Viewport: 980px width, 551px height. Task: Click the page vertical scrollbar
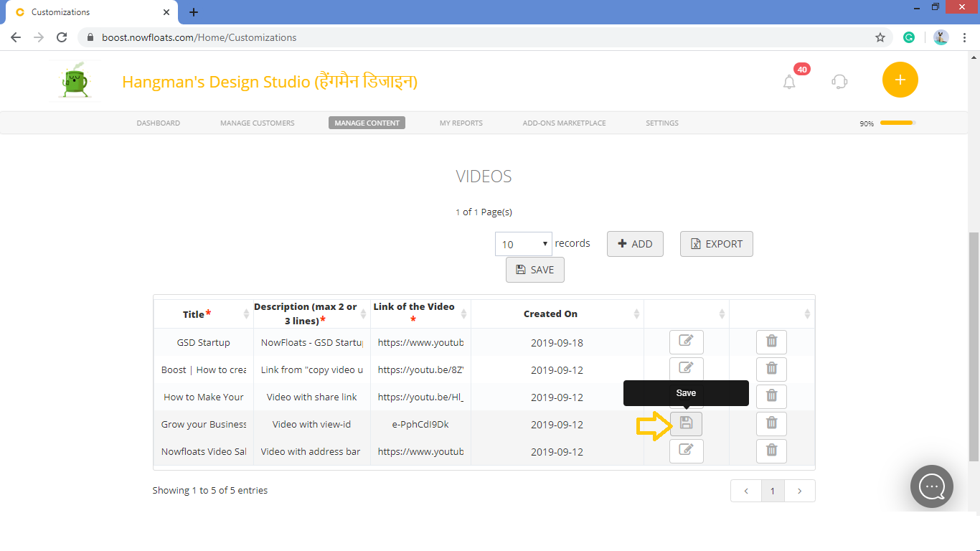[x=974, y=347]
